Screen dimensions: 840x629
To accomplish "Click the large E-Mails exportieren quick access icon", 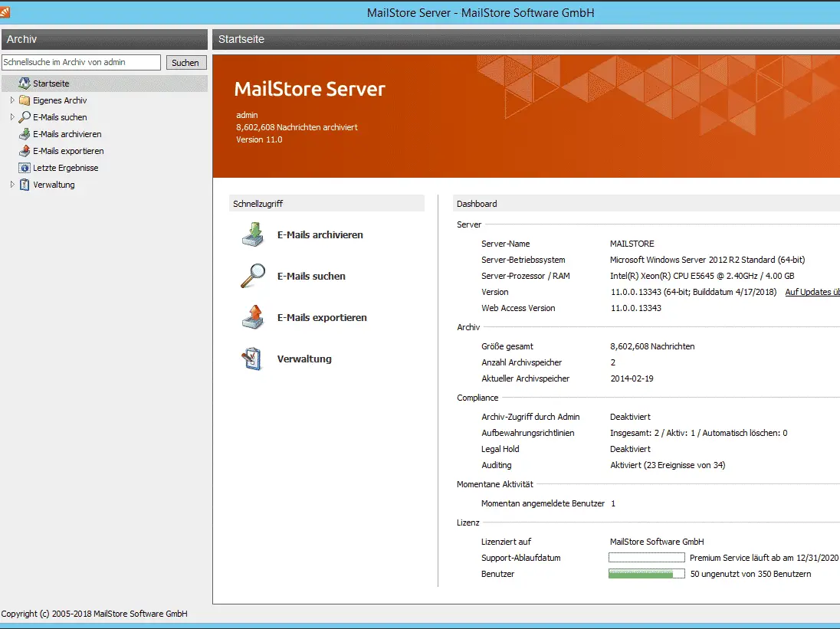I will pyautogui.click(x=253, y=317).
